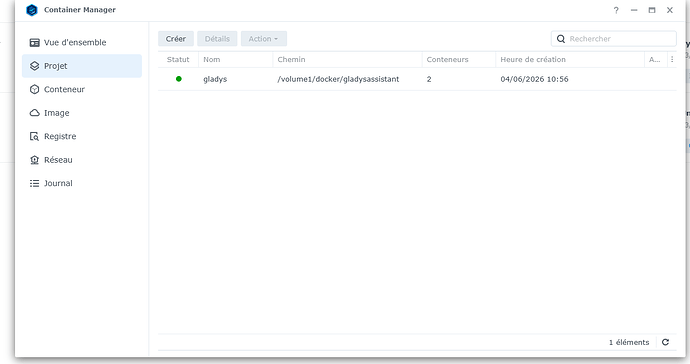The height and width of the screenshot is (364, 690).
Task: Select the gladys project name
Action: (215, 79)
